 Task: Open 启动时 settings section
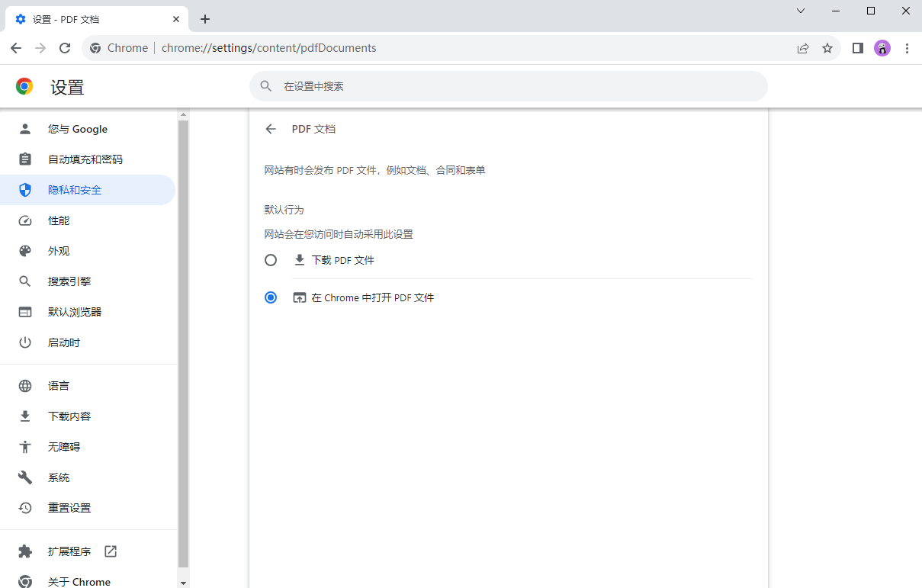click(x=88, y=342)
